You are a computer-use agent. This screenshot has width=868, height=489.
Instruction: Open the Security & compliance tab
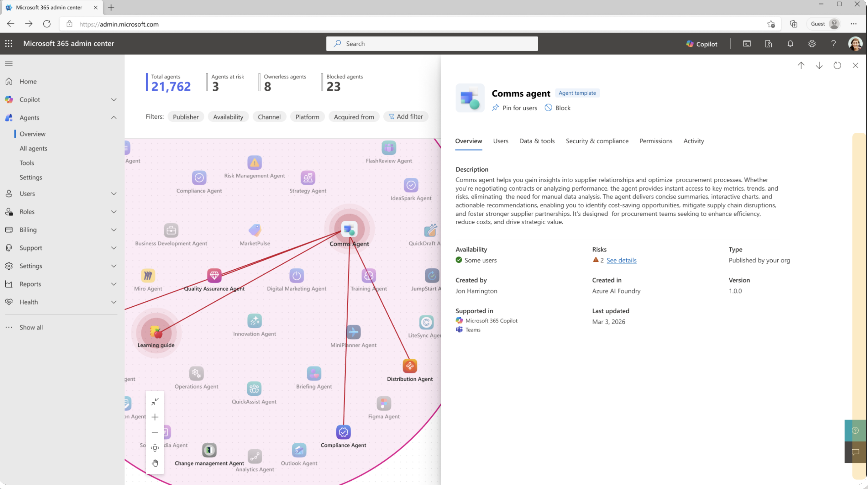click(x=597, y=141)
